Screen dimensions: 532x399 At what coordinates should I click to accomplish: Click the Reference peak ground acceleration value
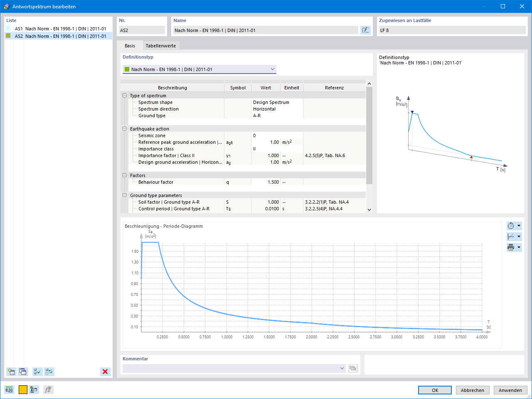[266, 142]
